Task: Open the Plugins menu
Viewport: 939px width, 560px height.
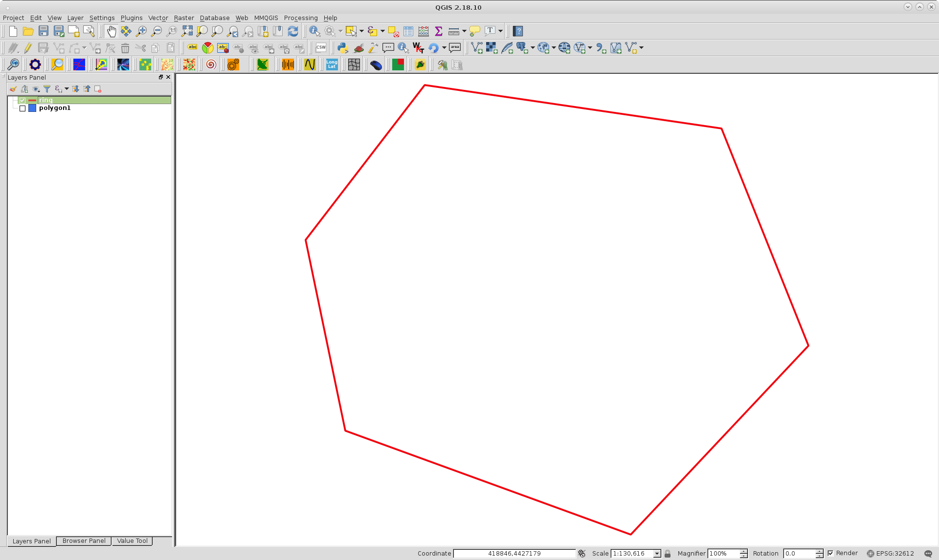Action: point(132,18)
